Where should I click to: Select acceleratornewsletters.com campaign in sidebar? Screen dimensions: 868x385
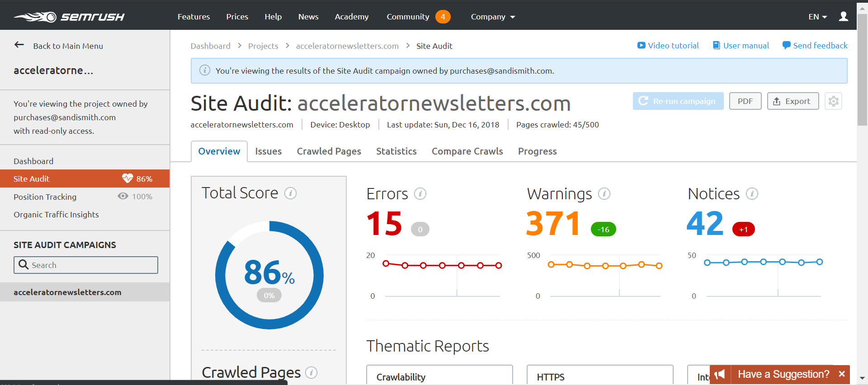pos(85,292)
